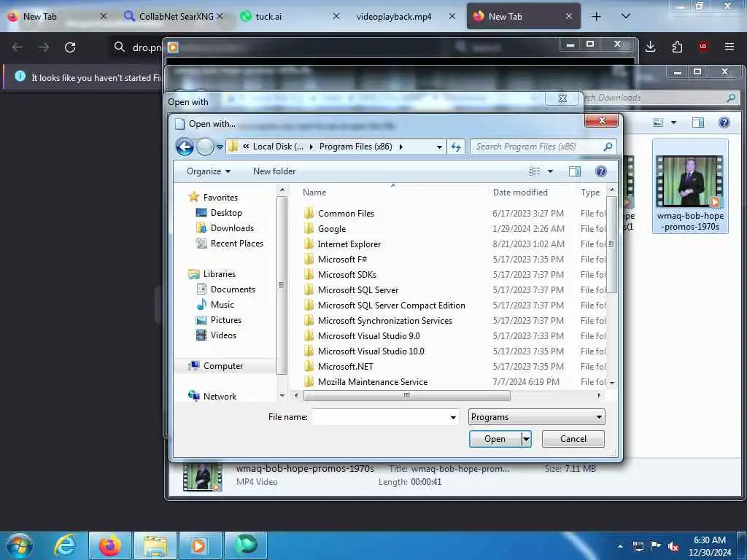Click Local Disk in breadcrumb path
The width and height of the screenshot is (747, 560).
coord(278,147)
